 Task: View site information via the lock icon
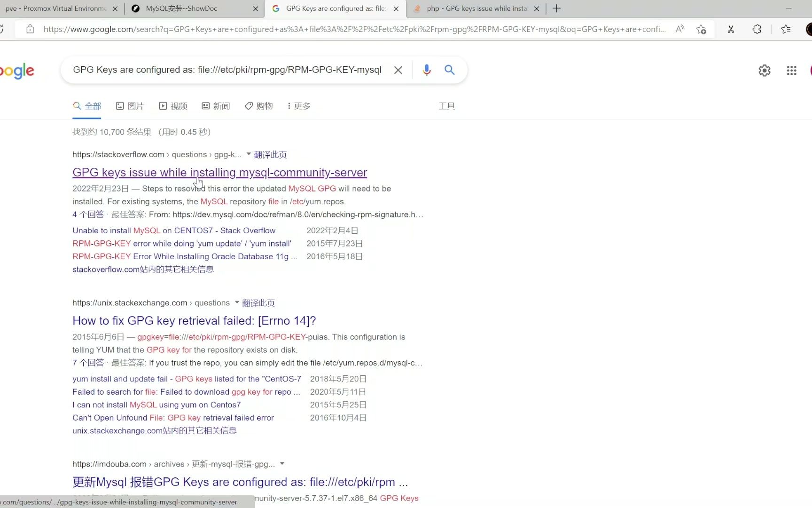click(x=30, y=29)
